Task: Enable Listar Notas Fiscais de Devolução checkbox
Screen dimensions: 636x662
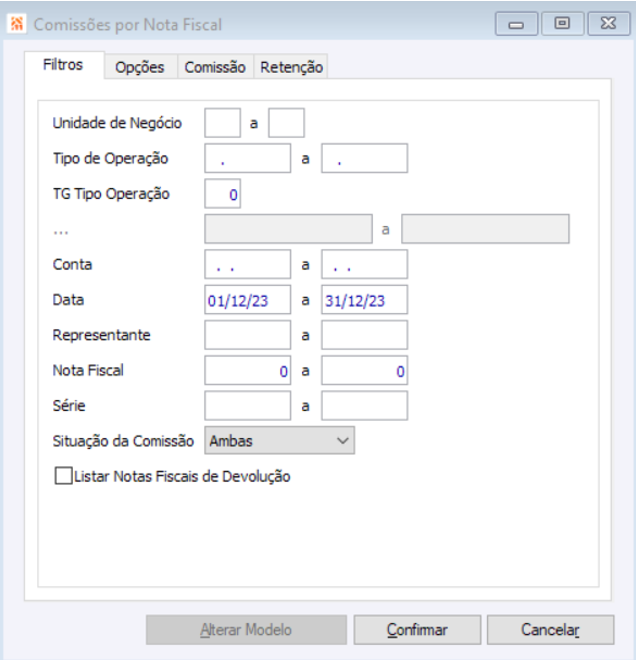Action: pyautogui.click(x=63, y=477)
